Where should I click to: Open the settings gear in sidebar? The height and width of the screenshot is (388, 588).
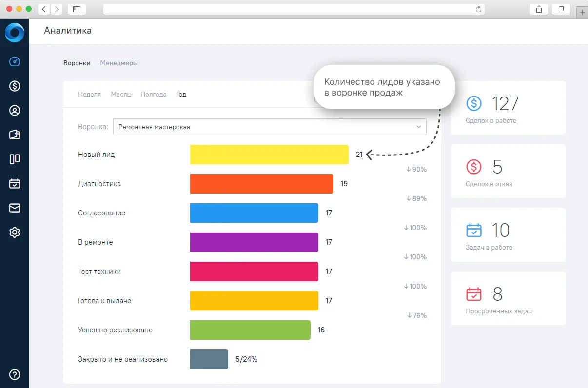click(x=15, y=233)
